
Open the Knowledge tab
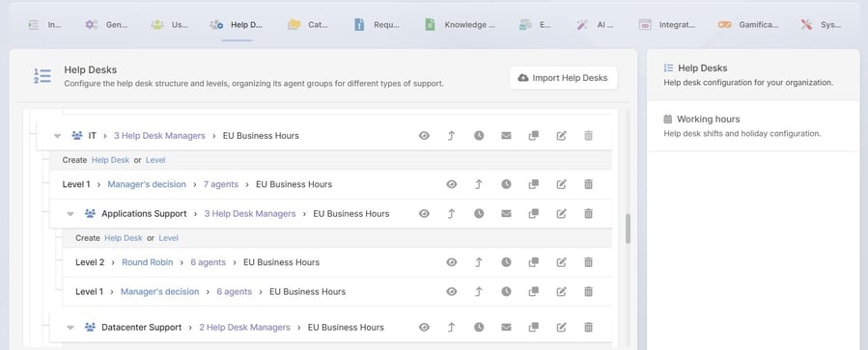click(460, 25)
